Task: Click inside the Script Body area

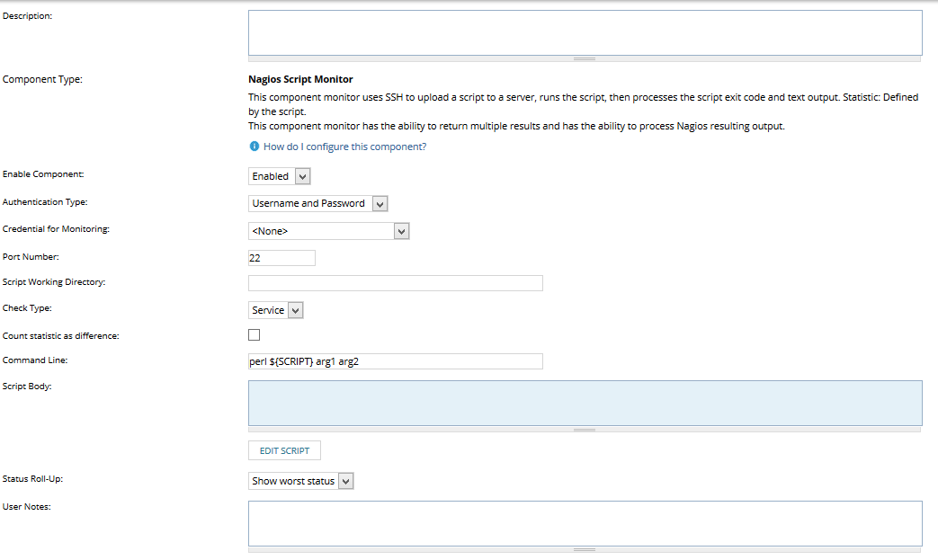Action: [585, 402]
